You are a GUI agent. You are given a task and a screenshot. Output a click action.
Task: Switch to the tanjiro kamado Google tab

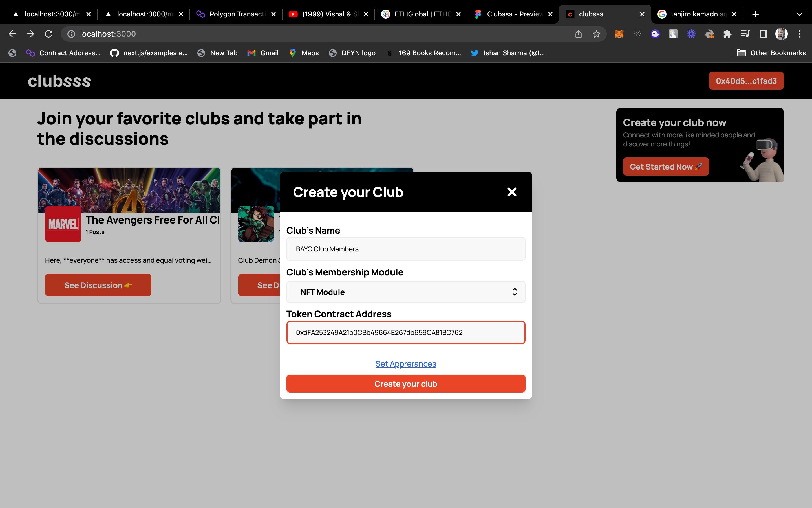(x=697, y=14)
